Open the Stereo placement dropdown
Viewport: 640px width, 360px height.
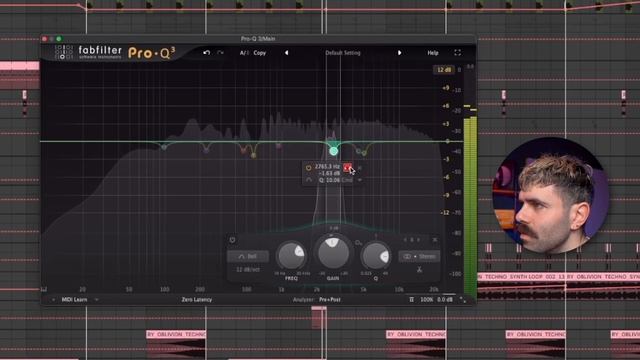[419, 256]
